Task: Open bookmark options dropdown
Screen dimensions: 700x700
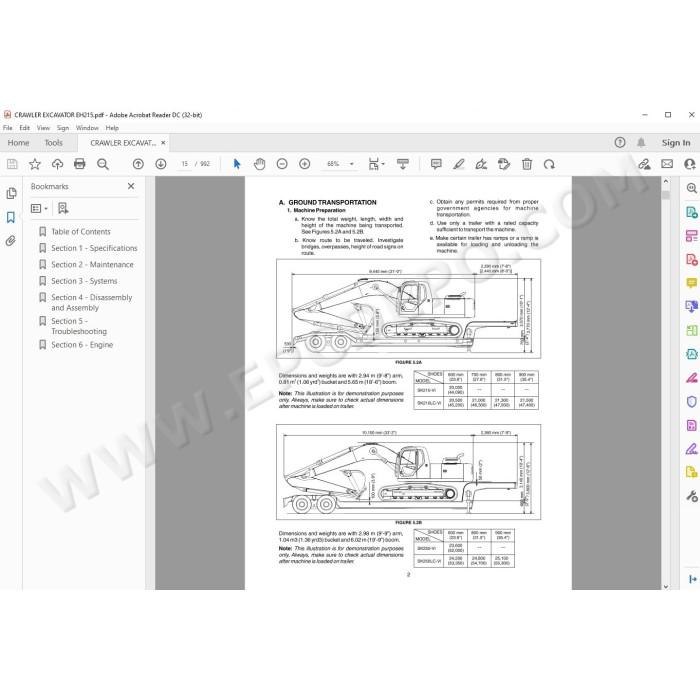Action: pos(39,208)
